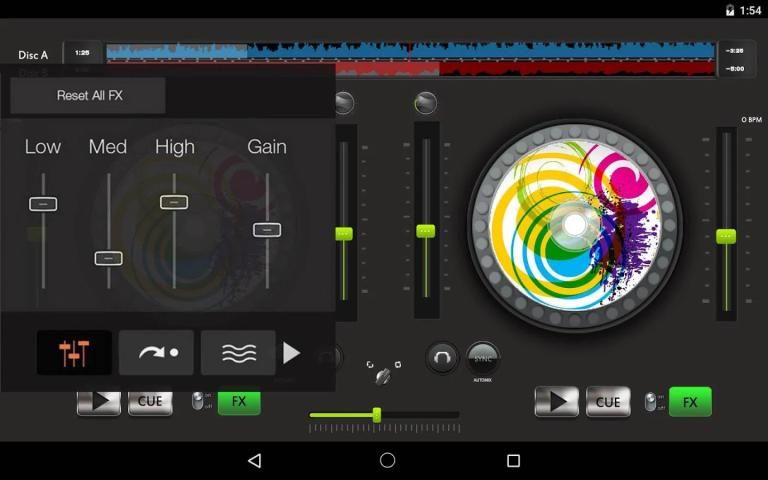768x480 pixels.
Task: Click the crossfader handle
Action: click(x=377, y=414)
